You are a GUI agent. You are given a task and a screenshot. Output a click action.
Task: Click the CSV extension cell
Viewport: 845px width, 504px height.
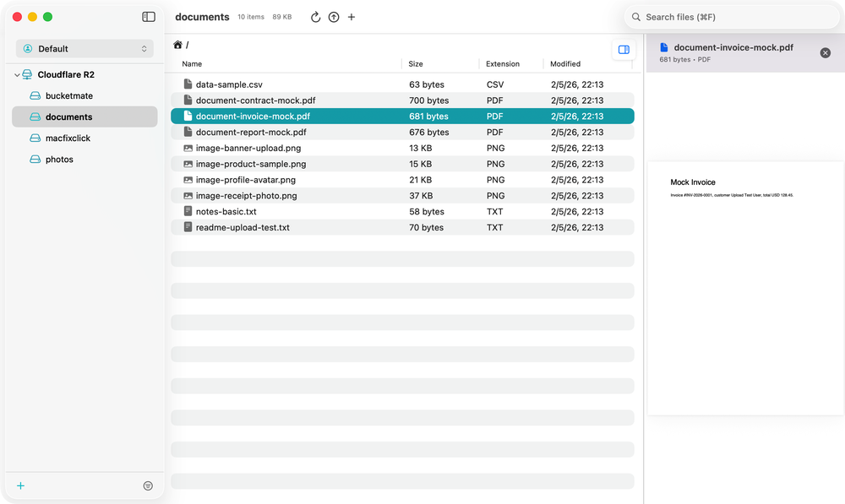click(494, 84)
